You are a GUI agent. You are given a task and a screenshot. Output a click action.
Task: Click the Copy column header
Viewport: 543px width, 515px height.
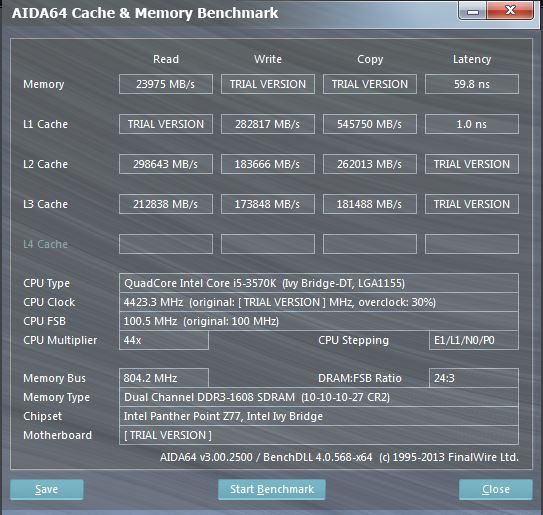coord(370,60)
